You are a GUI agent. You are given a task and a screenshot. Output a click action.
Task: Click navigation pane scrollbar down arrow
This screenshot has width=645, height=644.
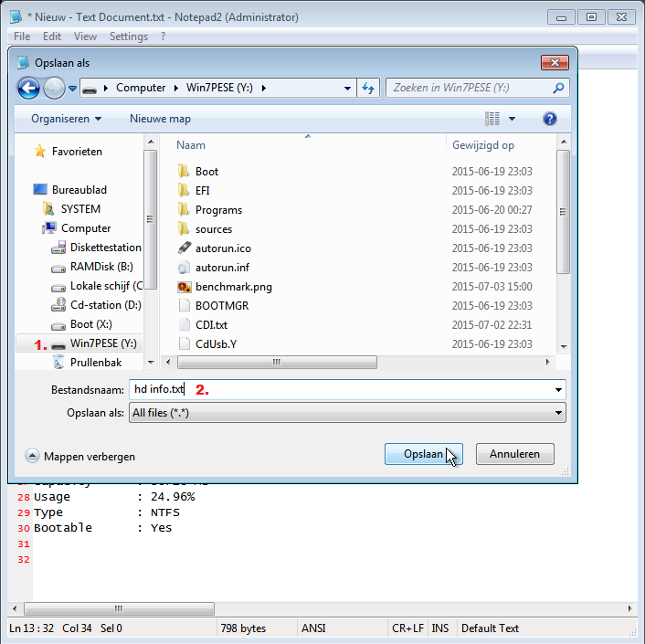(151, 363)
